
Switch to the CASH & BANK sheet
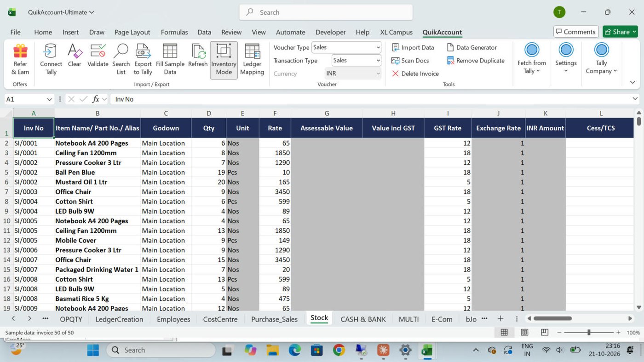363,319
